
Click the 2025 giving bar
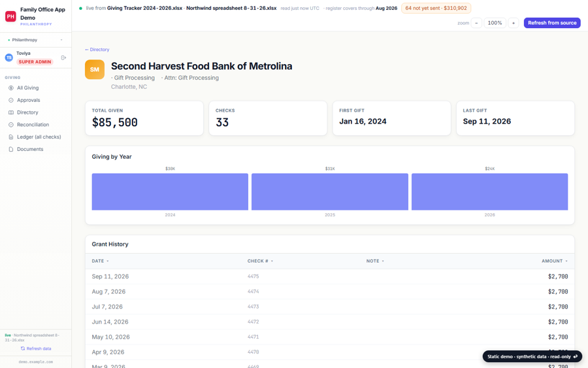coord(330,192)
